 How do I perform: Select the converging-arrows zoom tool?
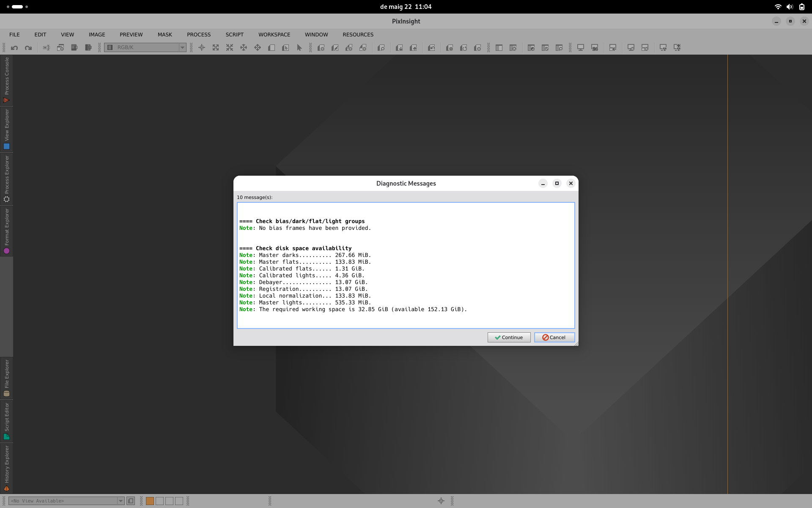pyautogui.click(x=230, y=48)
